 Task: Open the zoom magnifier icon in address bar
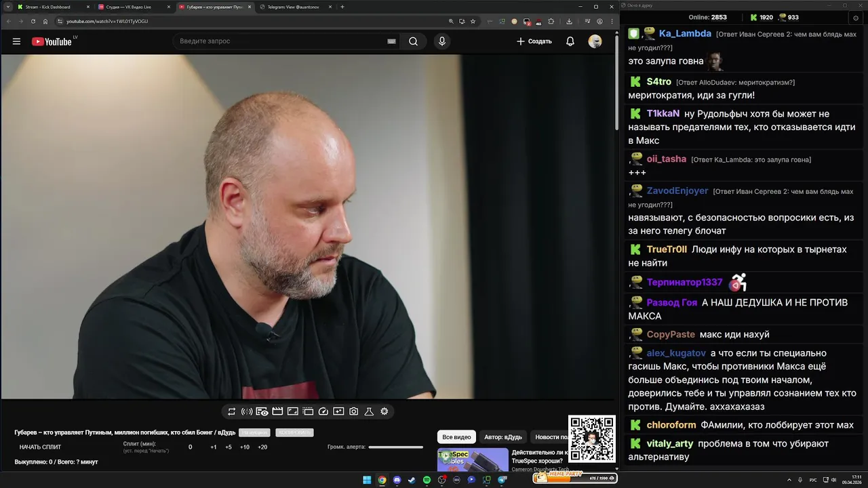tap(451, 21)
